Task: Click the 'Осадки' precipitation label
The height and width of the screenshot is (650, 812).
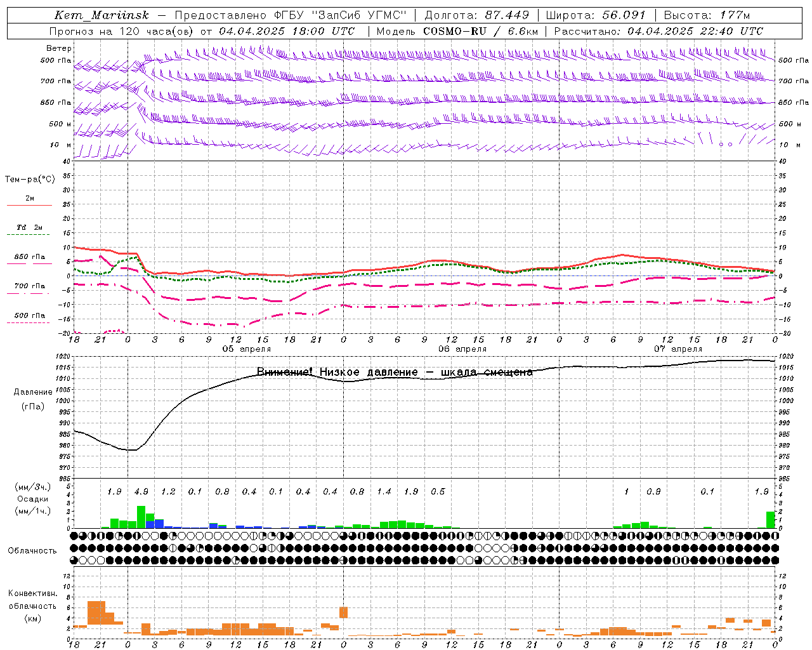Action: 33,499
